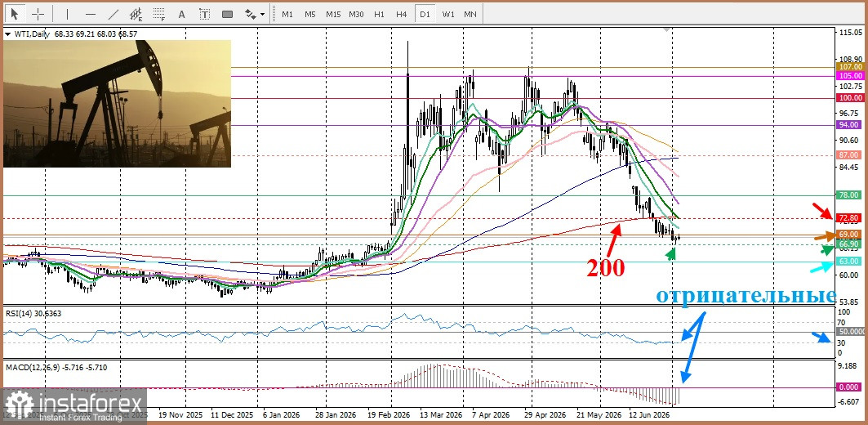Switch to MN monthly timeframe
The image size is (868, 425).
coord(470,14)
